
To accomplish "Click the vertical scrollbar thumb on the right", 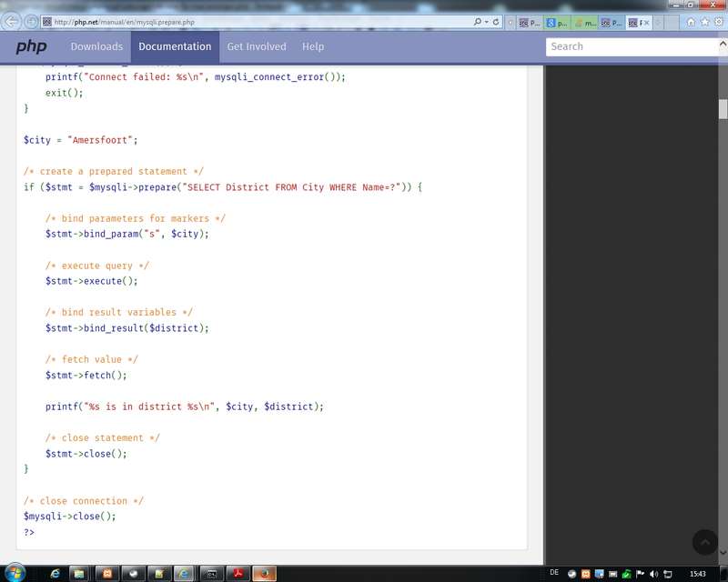I will pos(723,109).
